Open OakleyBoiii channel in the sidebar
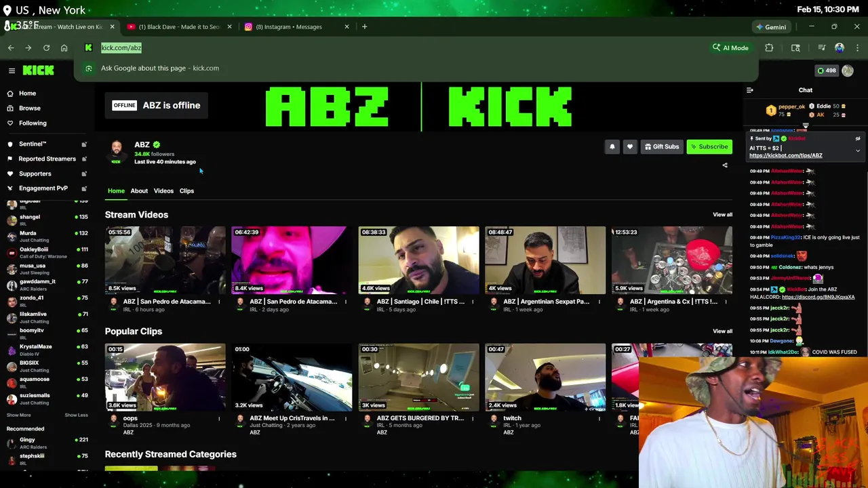Image resolution: width=868 pixels, height=488 pixels. tap(47, 253)
